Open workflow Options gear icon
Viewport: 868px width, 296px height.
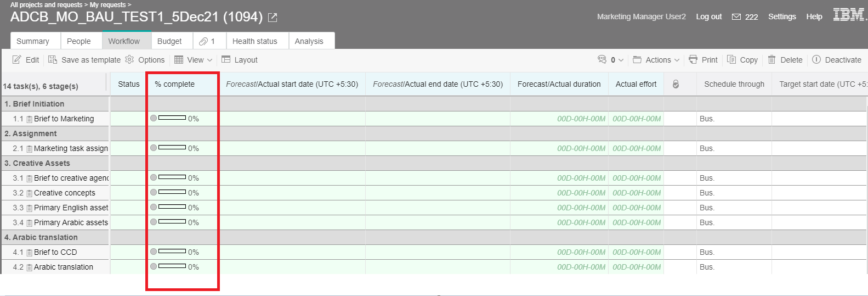click(129, 60)
